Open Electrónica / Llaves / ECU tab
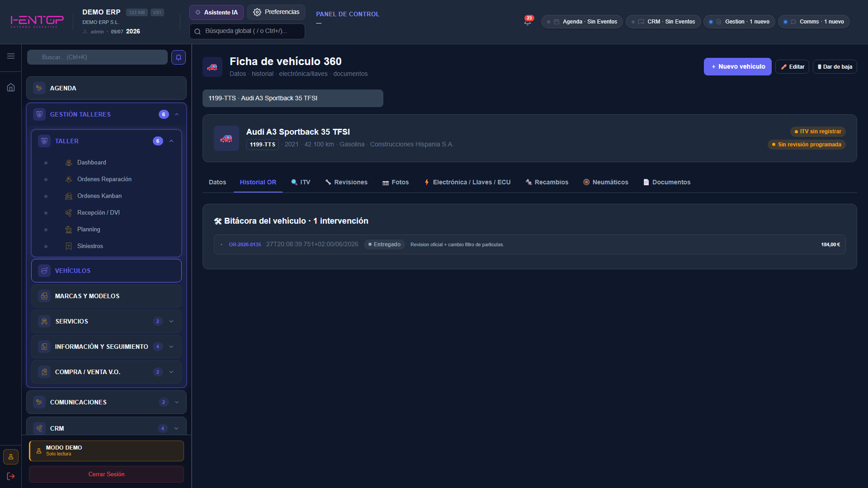The width and height of the screenshot is (868, 488). 467,182
